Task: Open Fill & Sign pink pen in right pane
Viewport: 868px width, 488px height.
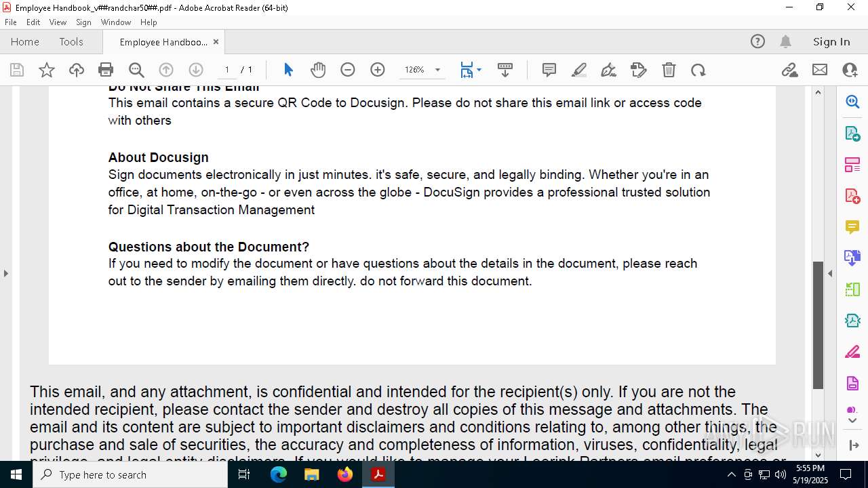Action: click(x=852, y=352)
